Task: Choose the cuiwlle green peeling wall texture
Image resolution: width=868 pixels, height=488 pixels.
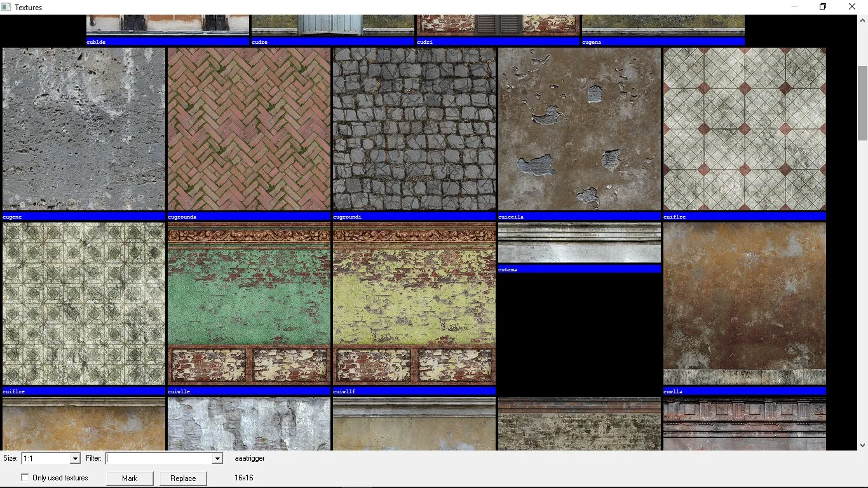Action: click(x=249, y=304)
